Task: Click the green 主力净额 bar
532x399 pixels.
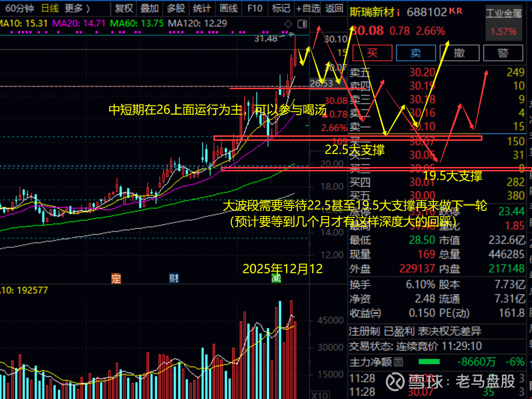Action: coord(429,362)
